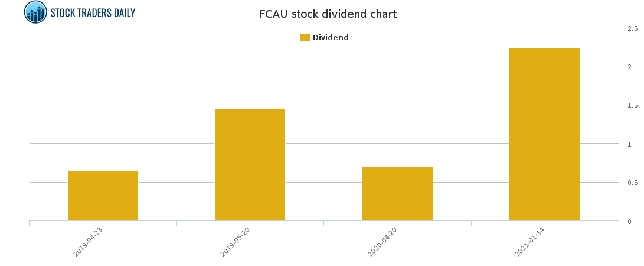Click the Stock Traders Daily round logo icon
The width and height of the screenshot is (644, 266).
35,12
